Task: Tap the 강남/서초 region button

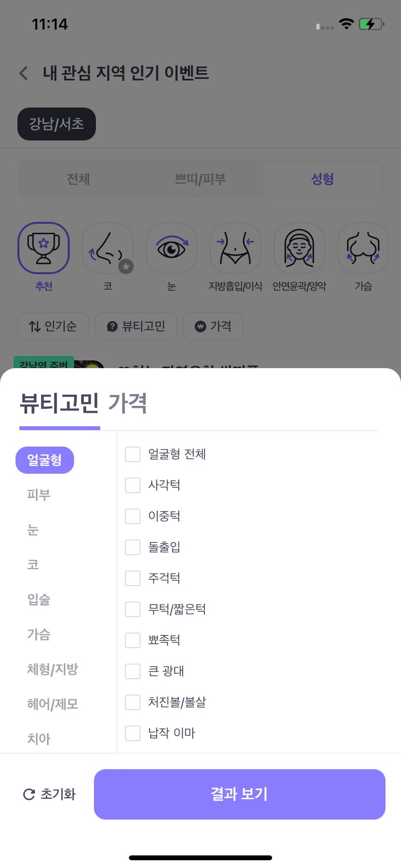Action: [57, 124]
